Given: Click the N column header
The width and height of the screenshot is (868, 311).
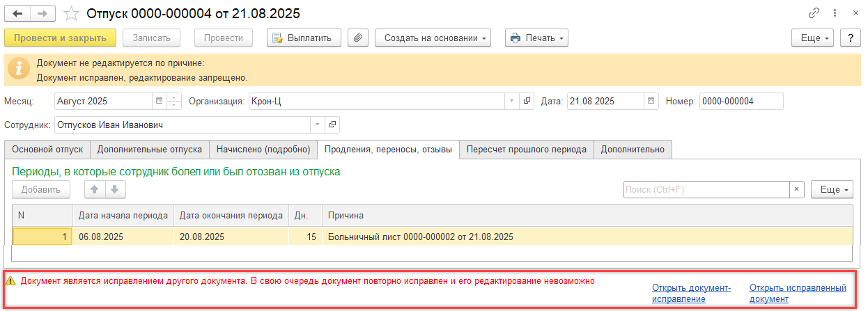Looking at the screenshot, I should click(x=42, y=215).
